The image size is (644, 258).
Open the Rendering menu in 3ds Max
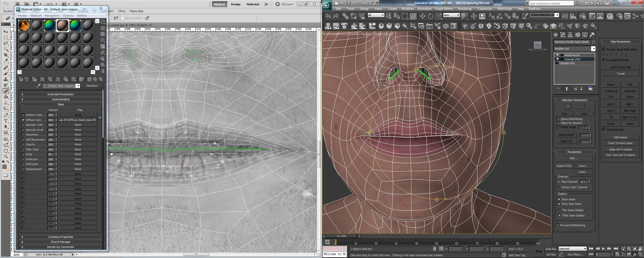point(464,9)
